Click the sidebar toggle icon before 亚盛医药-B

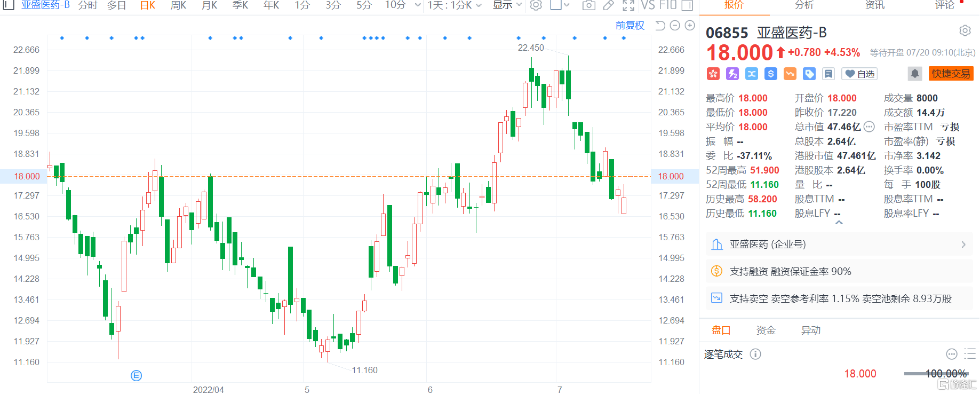(x=8, y=5)
